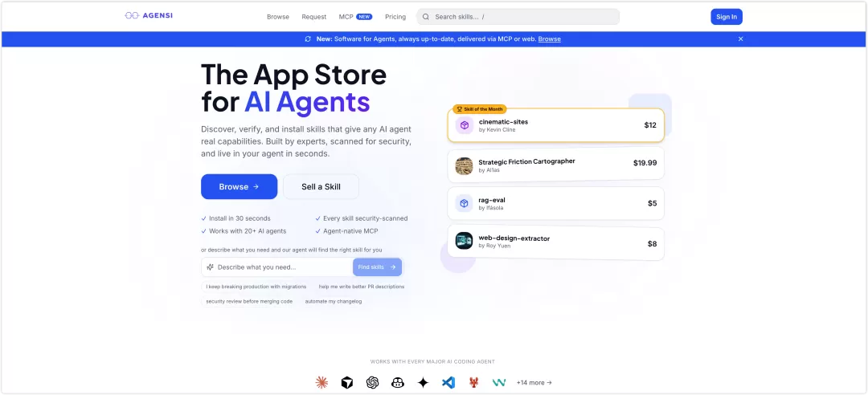
Task: Click the Find skills button
Action: tap(377, 267)
